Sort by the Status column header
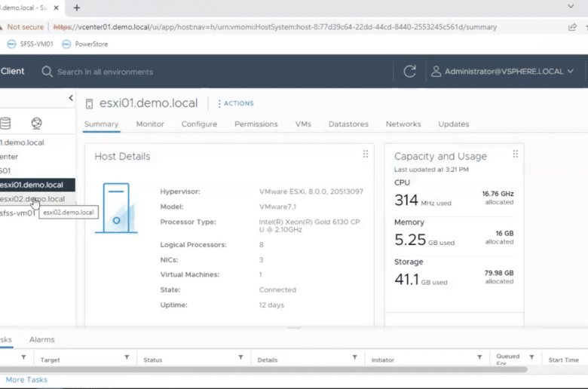This screenshot has width=588, height=389. coord(152,360)
